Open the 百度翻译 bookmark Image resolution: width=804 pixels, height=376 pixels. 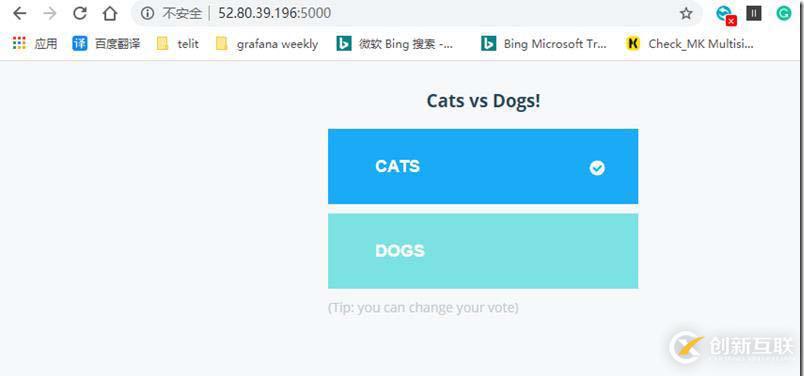tap(106, 44)
